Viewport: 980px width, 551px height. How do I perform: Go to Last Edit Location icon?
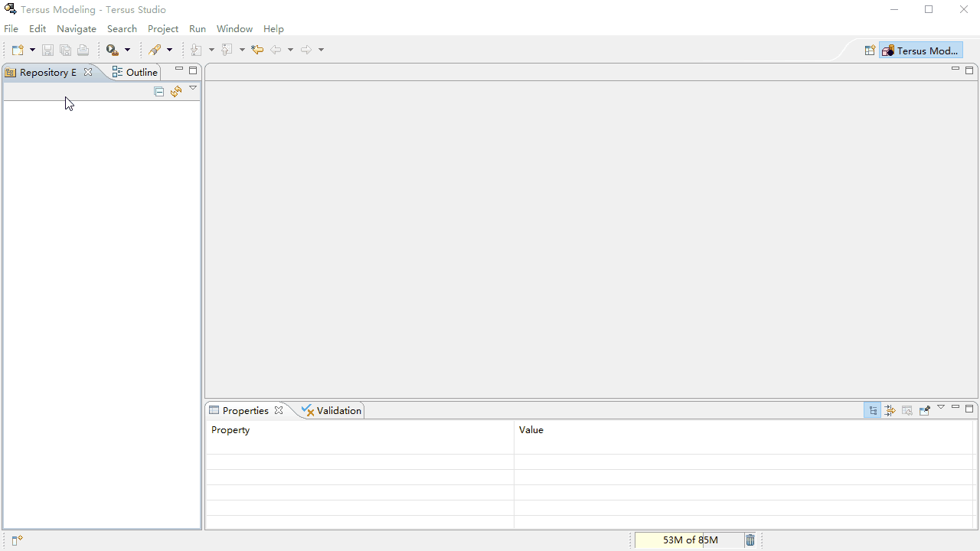(x=257, y=50)
